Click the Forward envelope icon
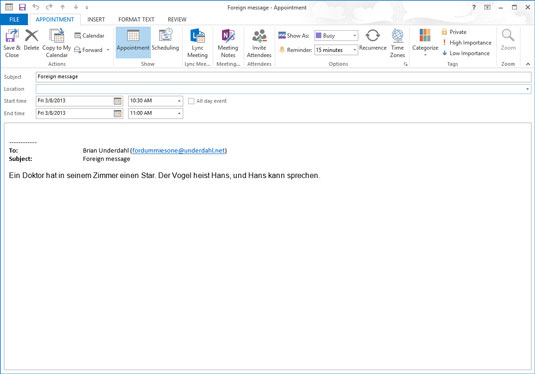This screenshot has width=535, height=374. pyautogui.click(x=77, y=50)
